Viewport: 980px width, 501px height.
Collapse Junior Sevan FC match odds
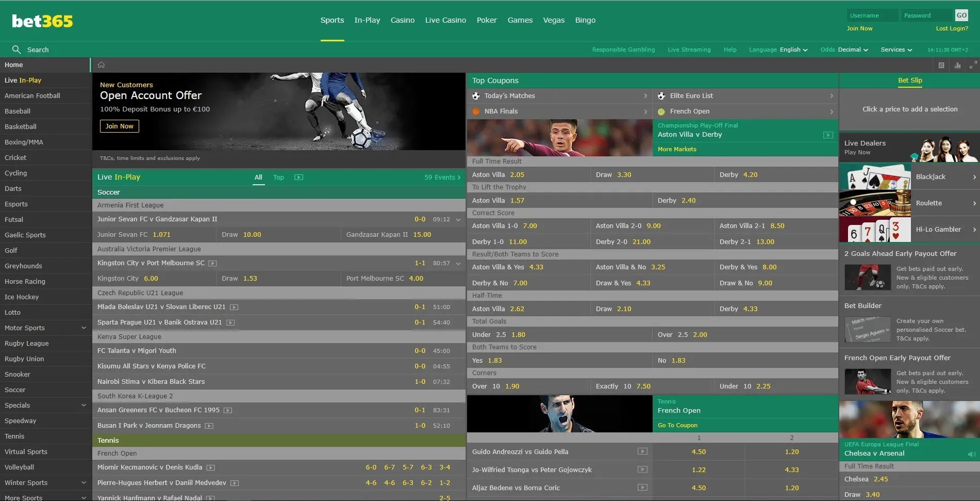pyautogui.click(x=458, y=220)
